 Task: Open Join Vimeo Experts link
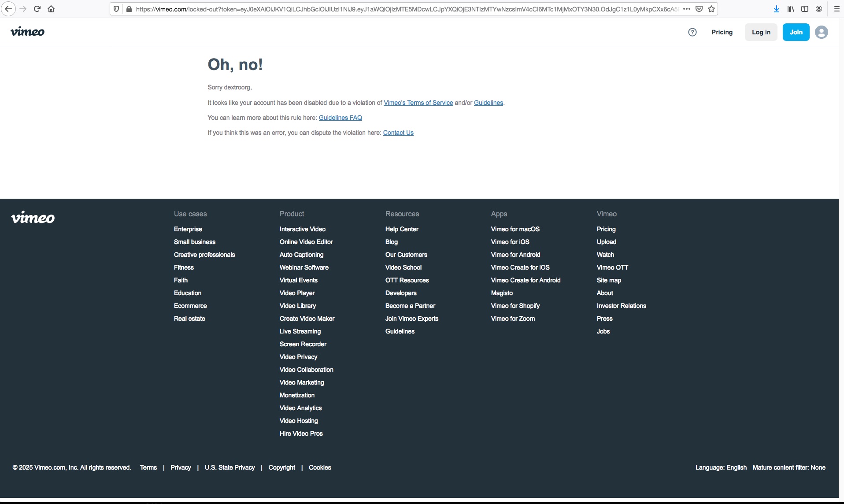412,319
